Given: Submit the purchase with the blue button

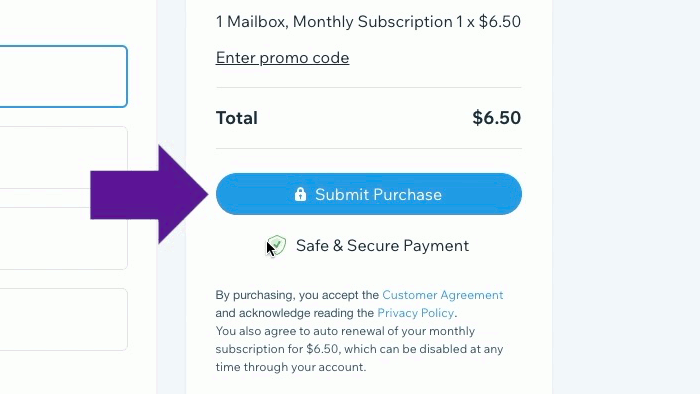Looking at the screenshot, I should 369,194.
